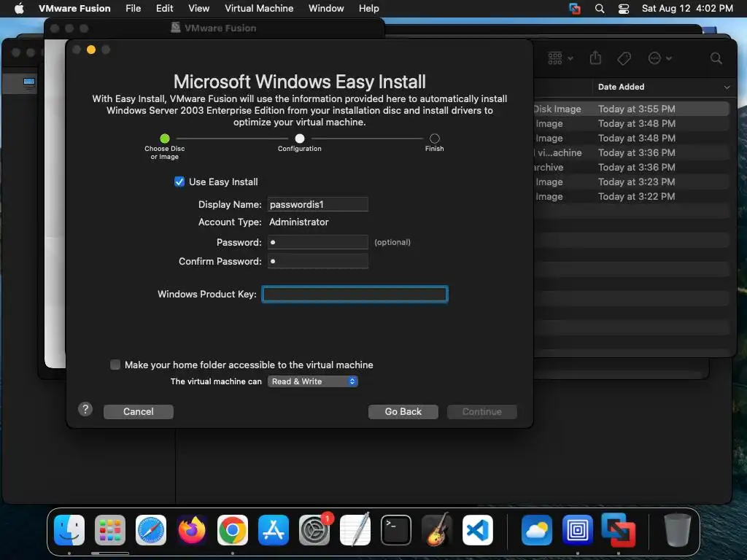
Task: Open the Read & Write permission dropdown
Action: pos(313,381)
